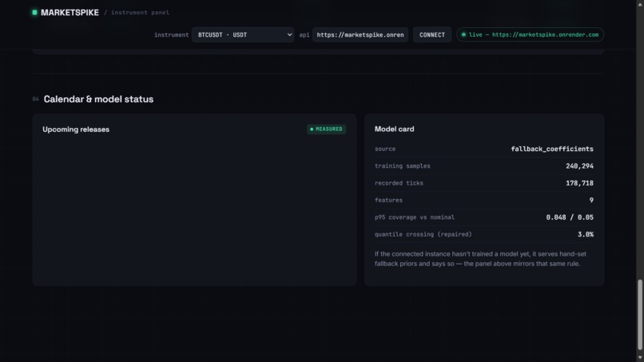644x362 pixels.
Task: Click the green MarketSpike logo square
Action: [x=34, y=12]
